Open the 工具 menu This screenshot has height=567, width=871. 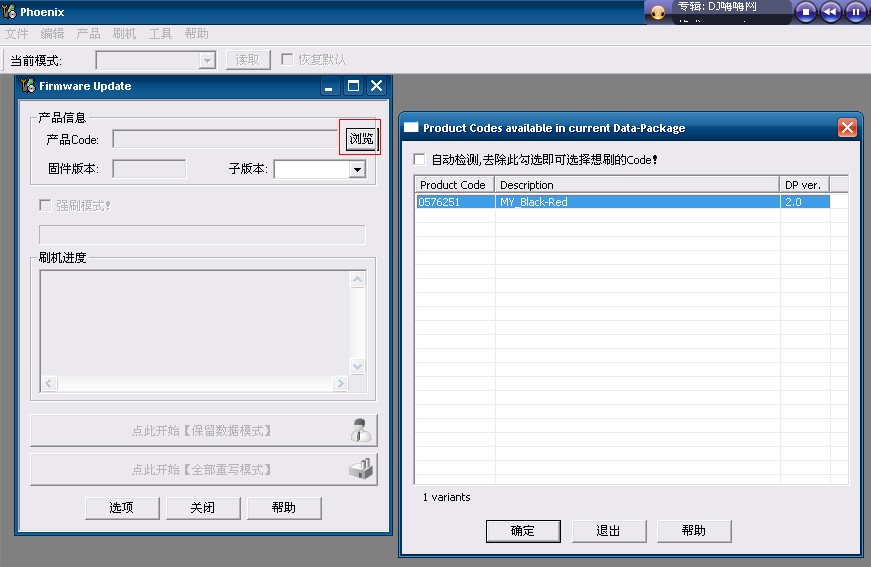[160, 34]
